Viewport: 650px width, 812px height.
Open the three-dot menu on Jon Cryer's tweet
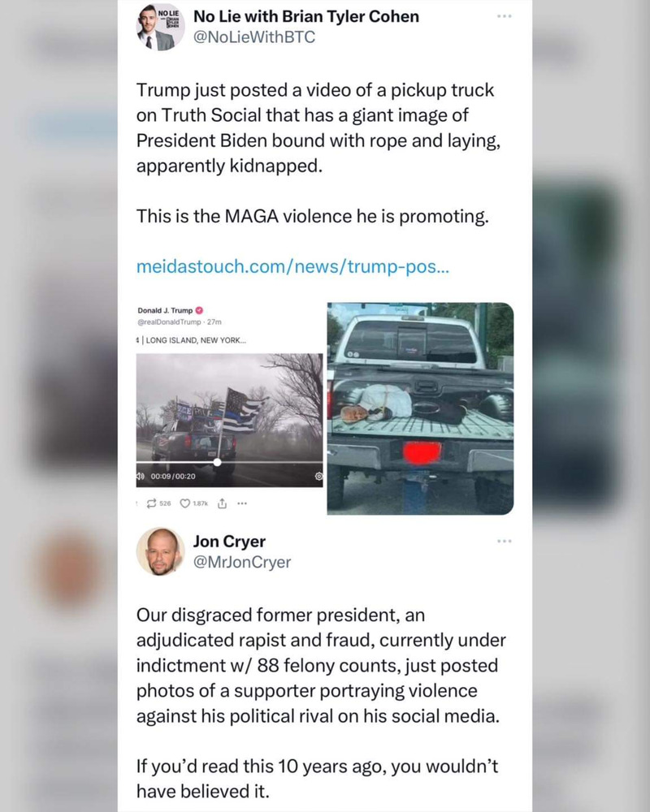coord(504,541)
